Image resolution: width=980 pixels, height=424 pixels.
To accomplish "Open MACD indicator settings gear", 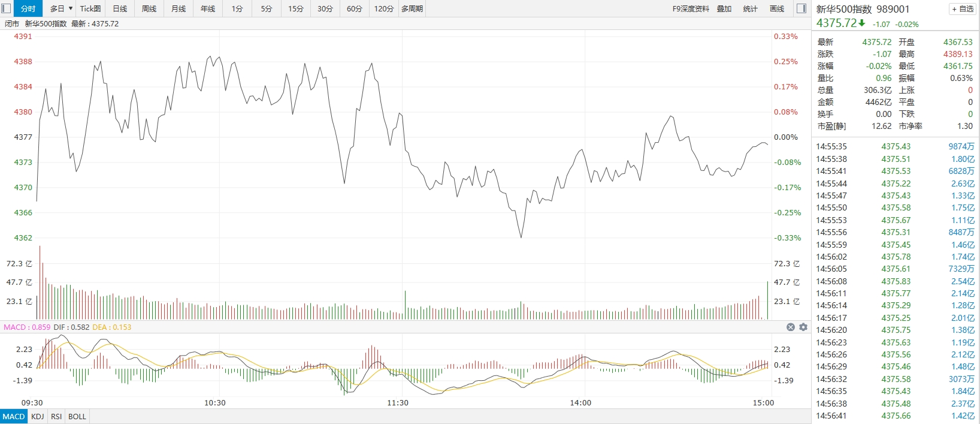I will pos(803,327).
